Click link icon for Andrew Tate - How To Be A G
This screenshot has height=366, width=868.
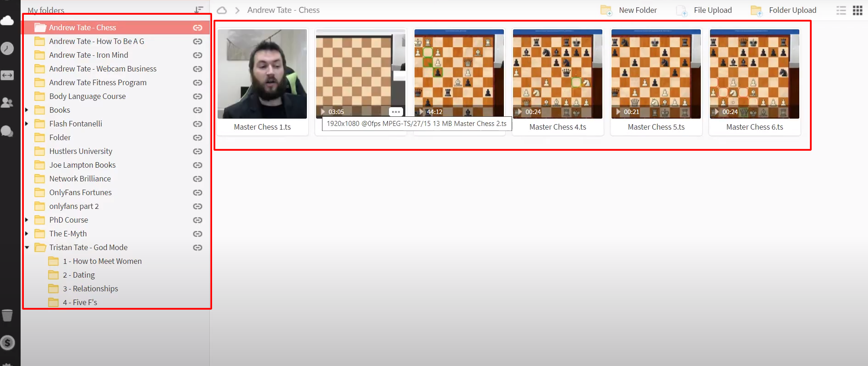197,41
